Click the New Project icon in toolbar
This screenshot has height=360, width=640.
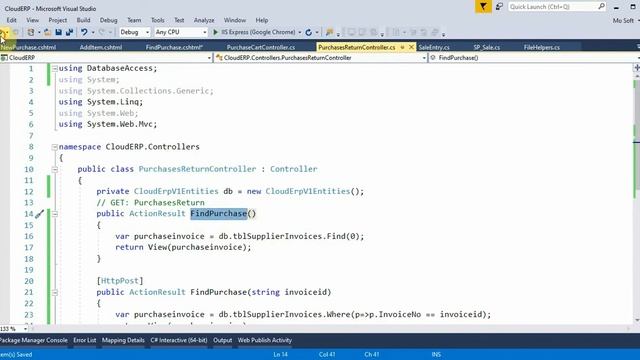pos(31,32)
